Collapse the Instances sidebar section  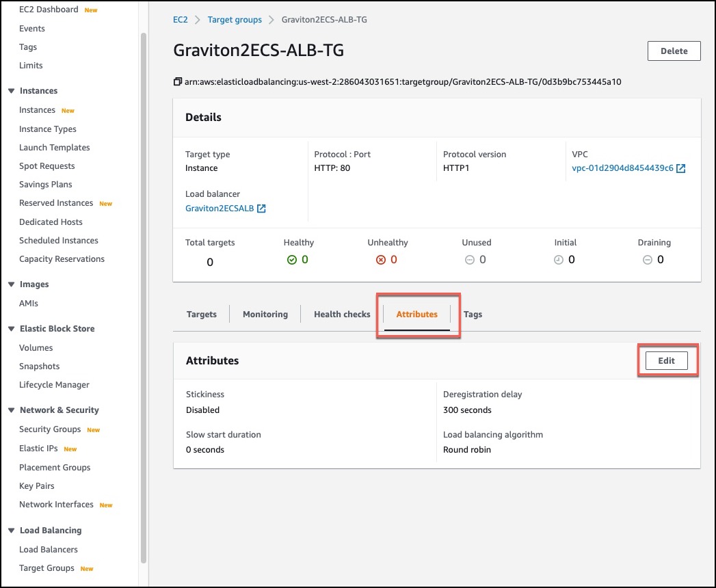tap(12, 91)
